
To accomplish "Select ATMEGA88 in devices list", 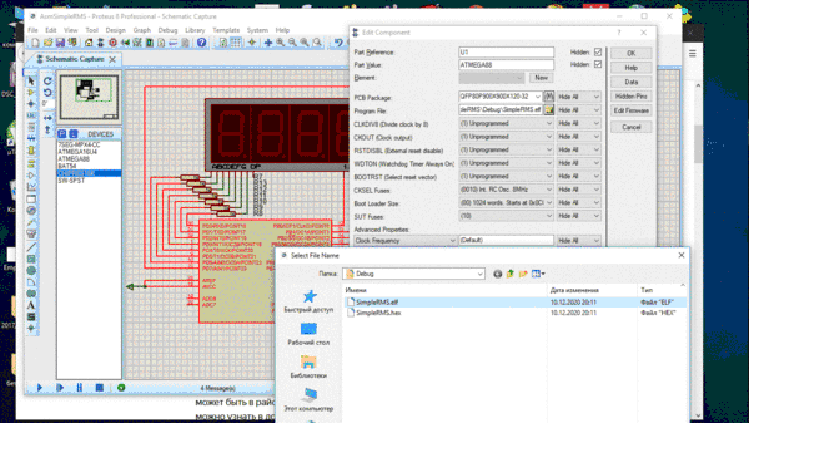I will click(74, 159).
